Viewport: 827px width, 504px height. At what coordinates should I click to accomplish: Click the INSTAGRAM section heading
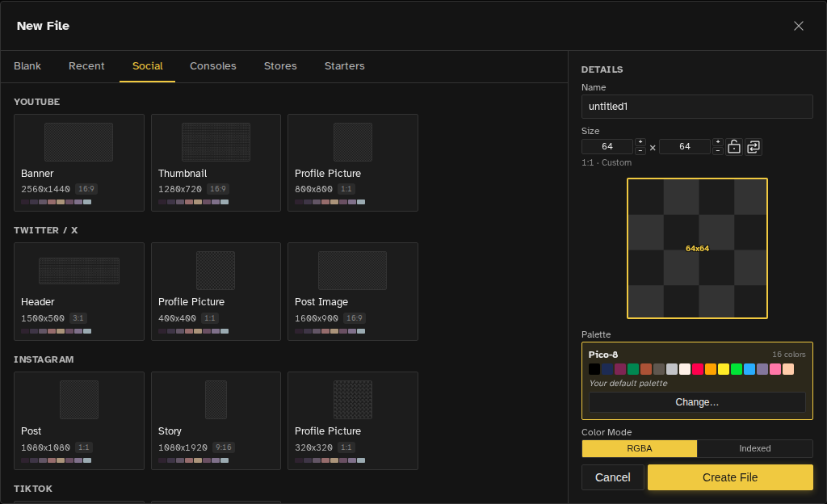tap(44, 359)
